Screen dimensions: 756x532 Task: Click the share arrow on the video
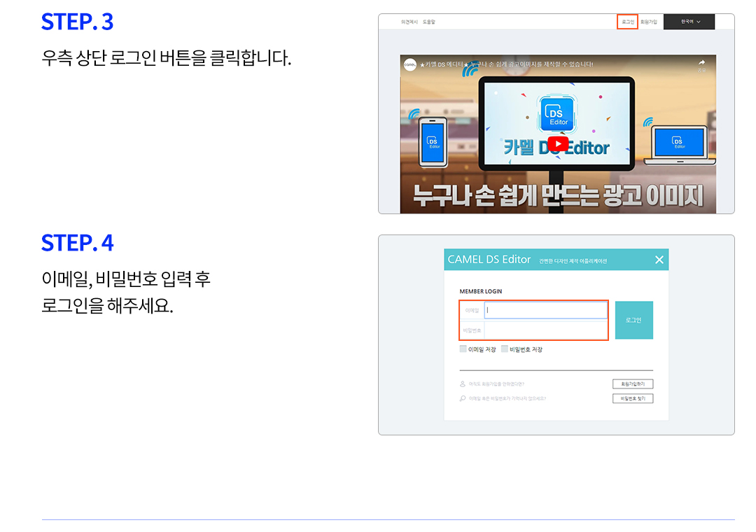(x=701, y=63)
